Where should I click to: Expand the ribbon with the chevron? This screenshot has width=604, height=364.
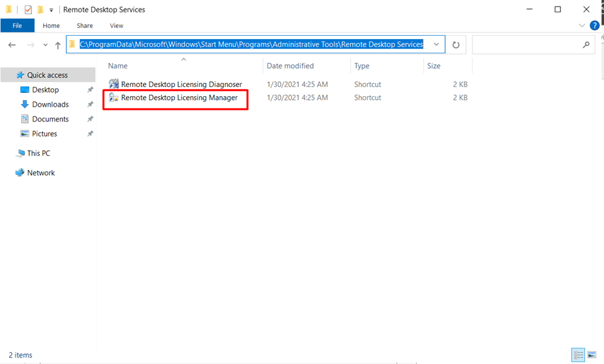pyautogui.click(x=582, y=26)
